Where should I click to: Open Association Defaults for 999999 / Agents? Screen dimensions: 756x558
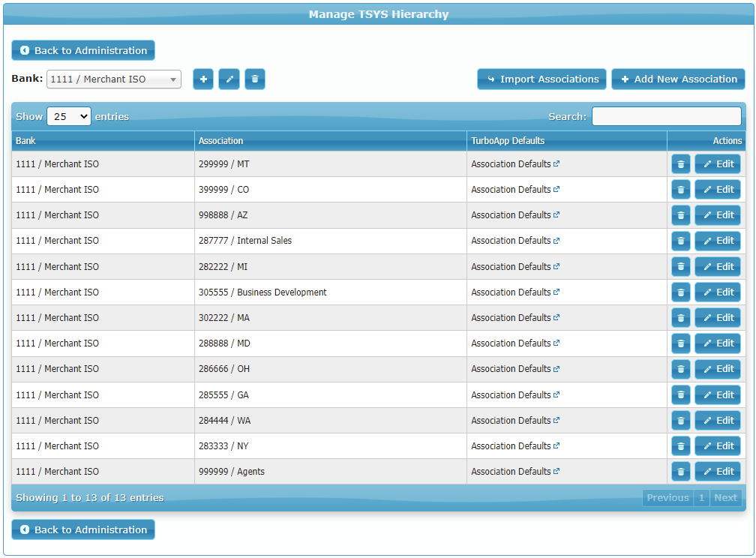(x=515, y=472)
